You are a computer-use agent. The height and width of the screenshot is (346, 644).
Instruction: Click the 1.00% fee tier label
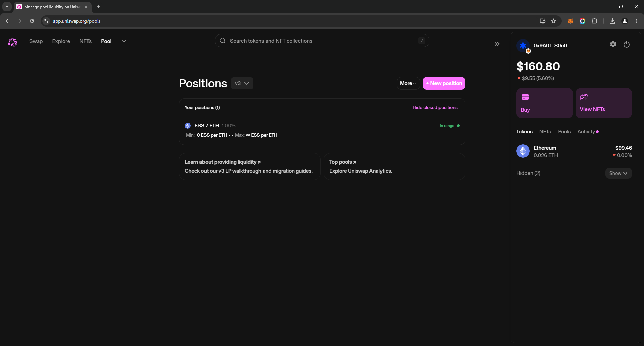(229, 126)
